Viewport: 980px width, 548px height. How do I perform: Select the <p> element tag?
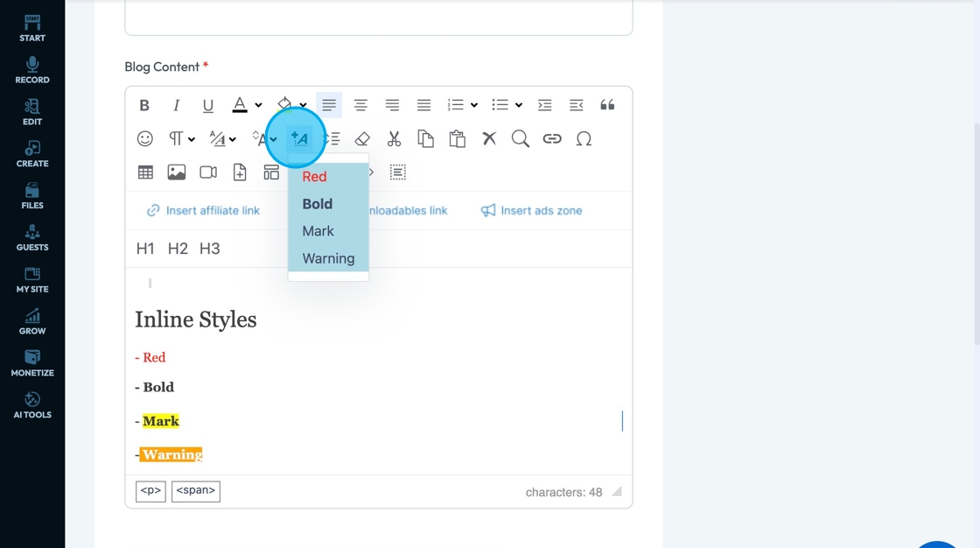(150, 491)
